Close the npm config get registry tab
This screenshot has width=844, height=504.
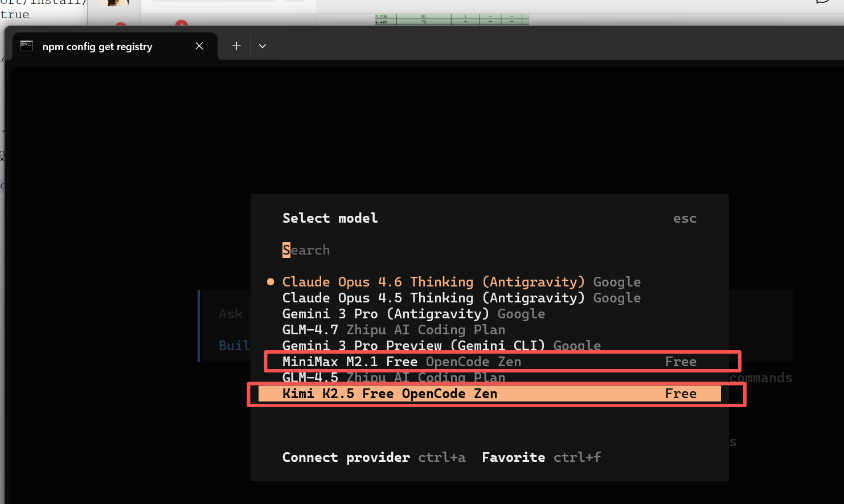[199, 46]
